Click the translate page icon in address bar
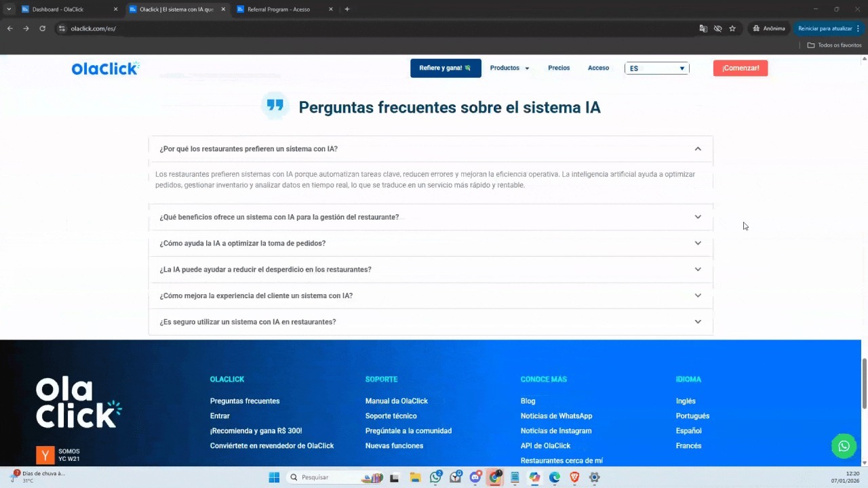 tap(703, 28)
